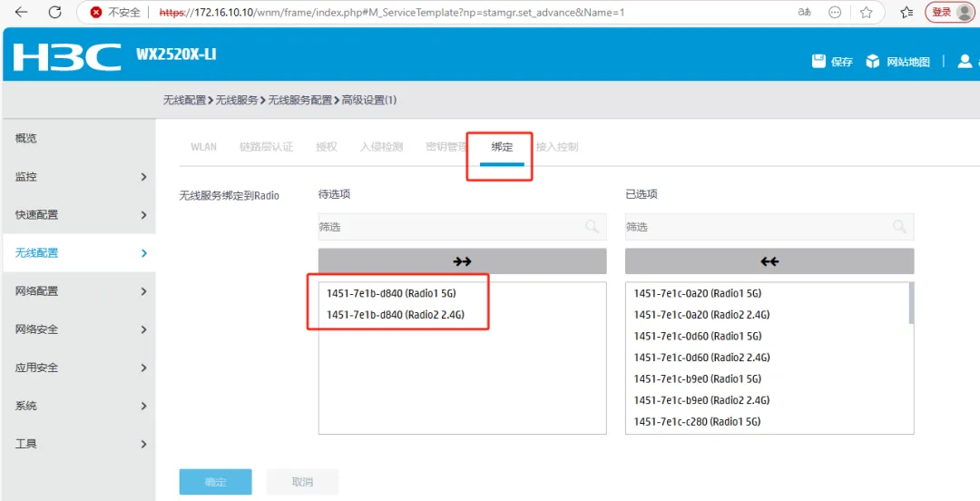Expand the 网络配置 sidebar menu
This screenshot has height=501, width=980.
(79, 290)
